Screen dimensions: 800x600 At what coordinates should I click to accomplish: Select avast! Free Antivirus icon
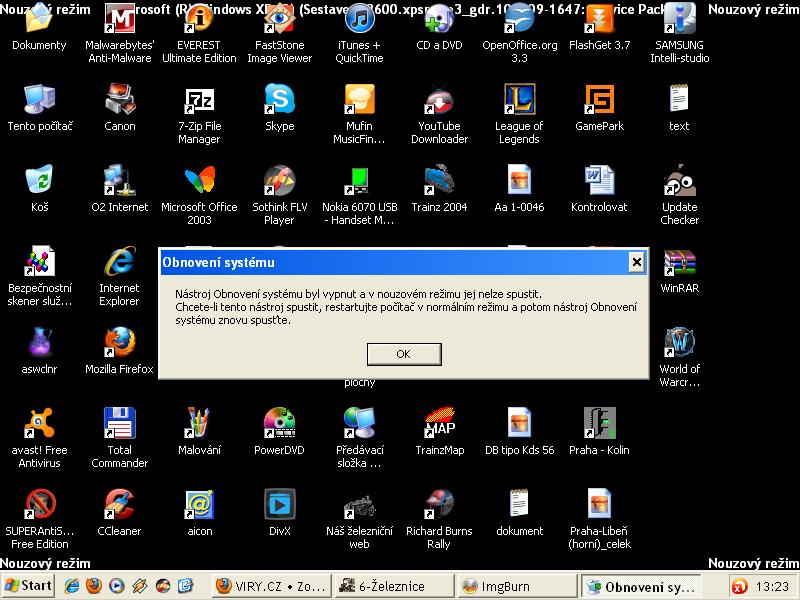pyautogui.click(x=39, y=423)
